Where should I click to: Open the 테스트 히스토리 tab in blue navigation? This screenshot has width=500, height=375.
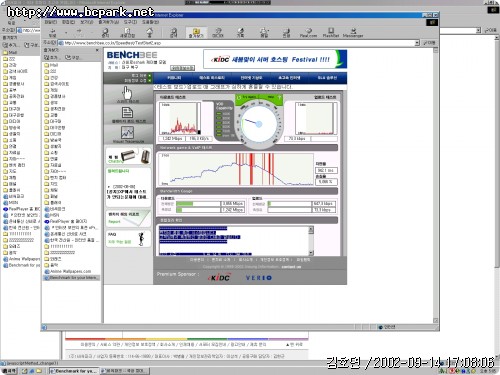coord(212,78)
